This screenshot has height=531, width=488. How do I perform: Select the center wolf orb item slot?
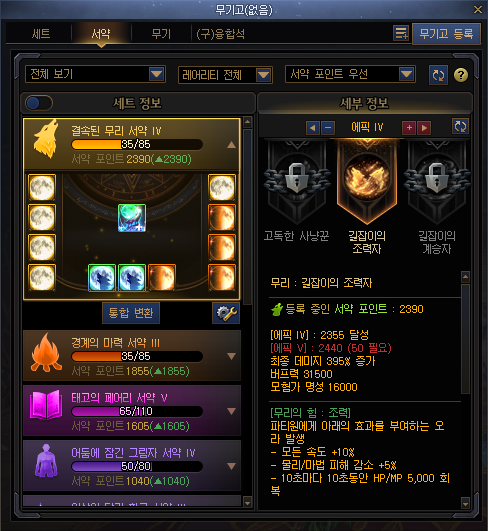click(x=132, y=218)
